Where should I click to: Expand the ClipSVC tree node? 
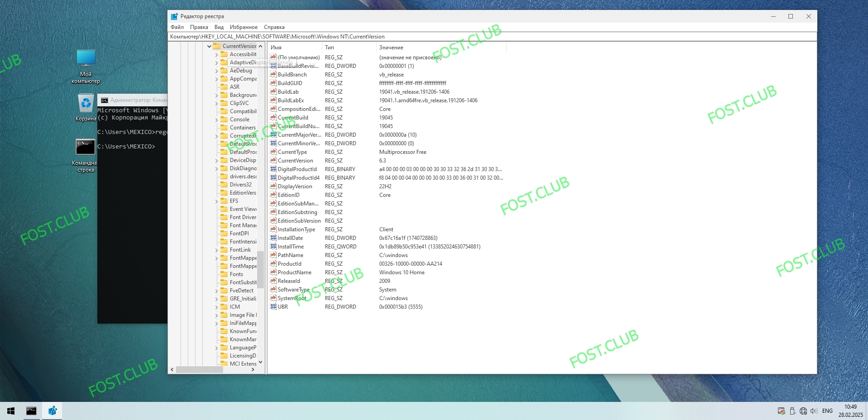pos(216,103)
